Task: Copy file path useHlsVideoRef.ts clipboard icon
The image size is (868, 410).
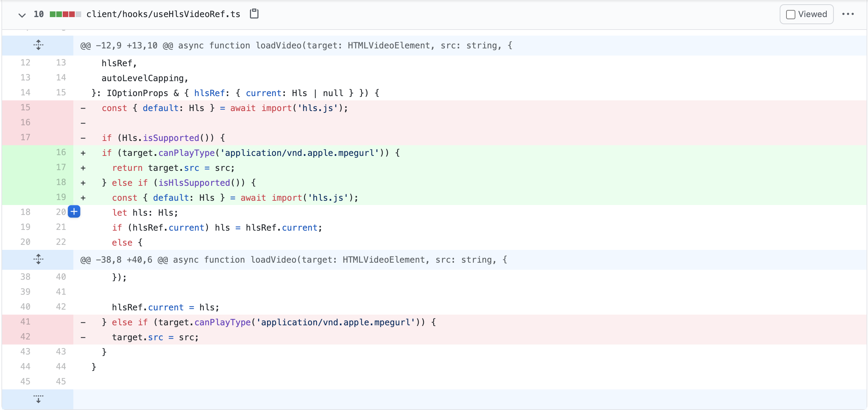Action: click(x=254, y=14)
